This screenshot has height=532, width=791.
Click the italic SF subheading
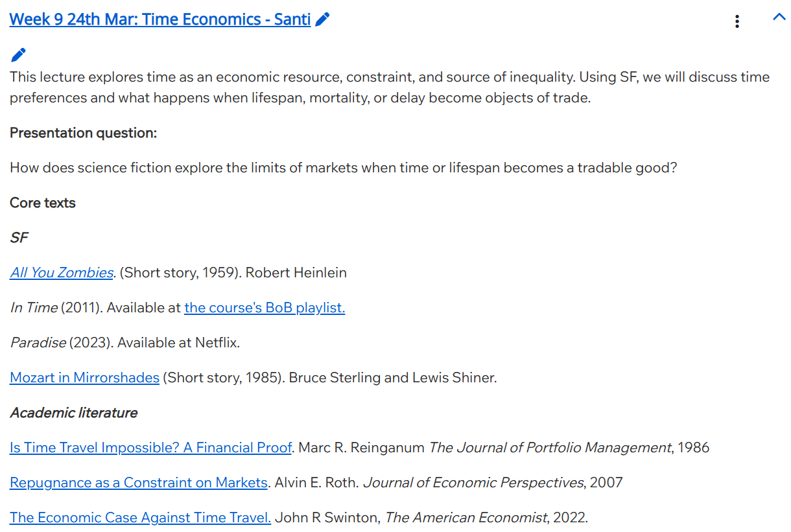tap(19, 238)
